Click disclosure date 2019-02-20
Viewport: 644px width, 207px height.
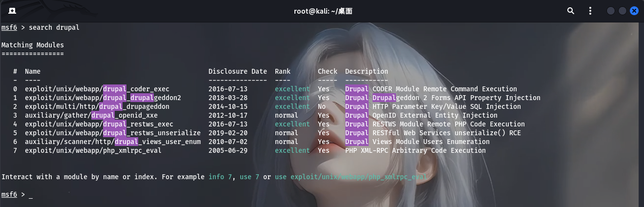pyautogui.click(x=228, y=133)
